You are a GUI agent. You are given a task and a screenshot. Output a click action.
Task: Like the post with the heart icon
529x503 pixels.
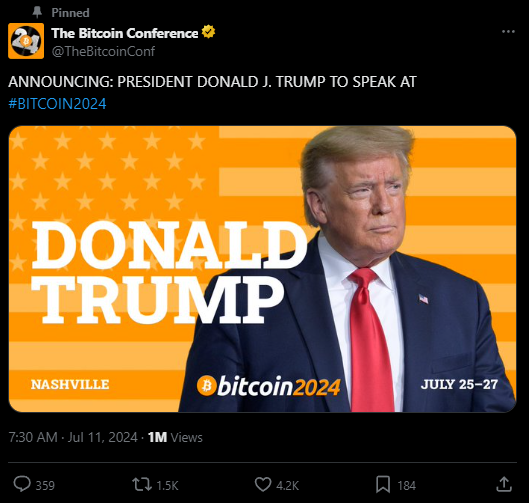262,484
